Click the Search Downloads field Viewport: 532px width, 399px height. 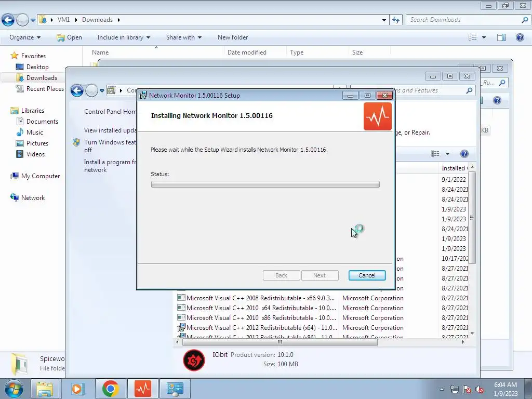[463, 20]
